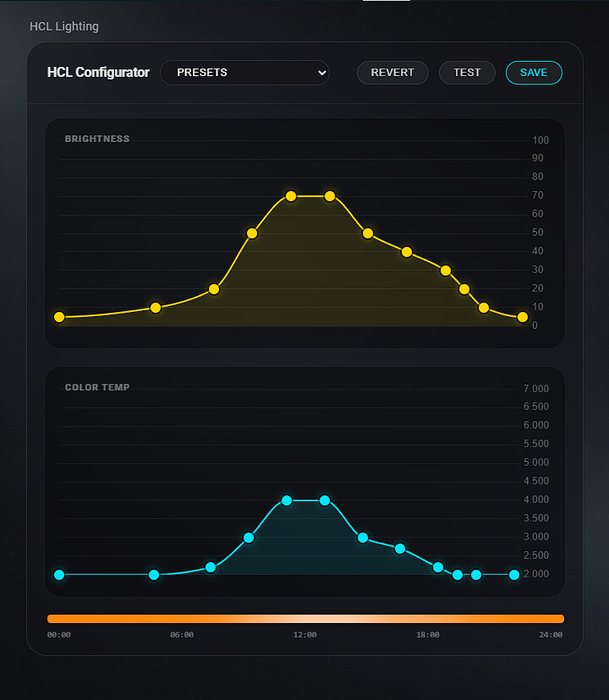Select the falling brightness point at value 50
Image resolution: width=609 pixels, height=700 pixels.
pyautogui.click(x=368, y=233)
